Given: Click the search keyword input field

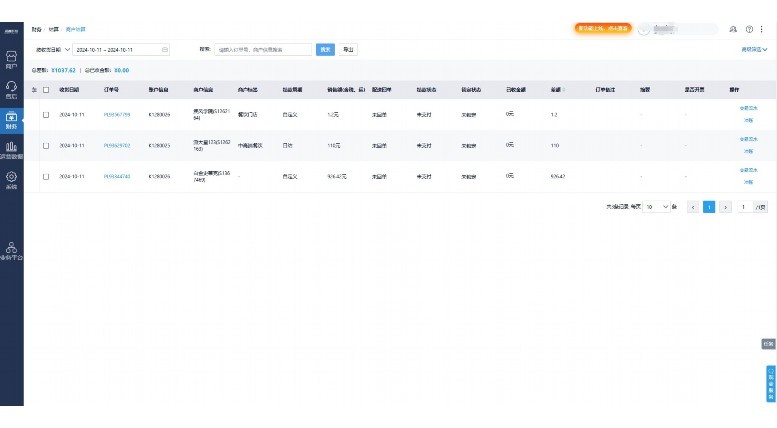Looking at the screenshot, I should [x=263, y=50].
